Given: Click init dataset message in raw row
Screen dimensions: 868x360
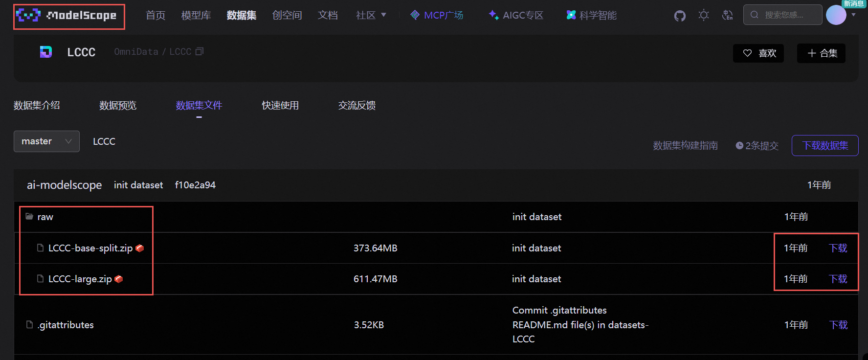Looking at the screenshot, I should (537, 217).
